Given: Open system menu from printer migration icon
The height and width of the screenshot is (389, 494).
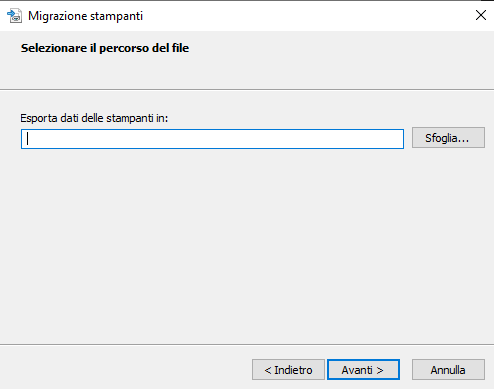Looking at the screenshot, I should (14, 16).
